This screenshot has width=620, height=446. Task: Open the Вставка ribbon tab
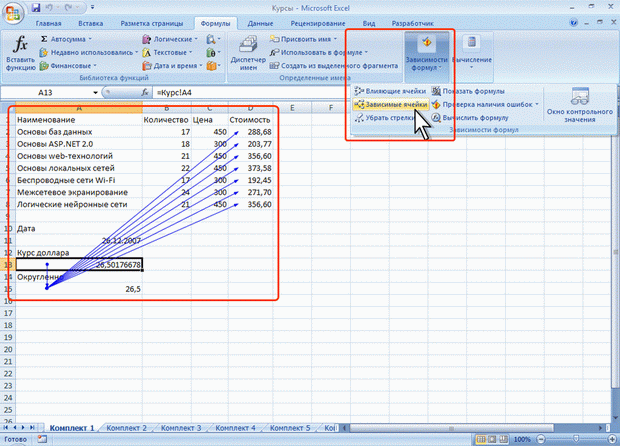pyautogui.click(x=91, y=23)
